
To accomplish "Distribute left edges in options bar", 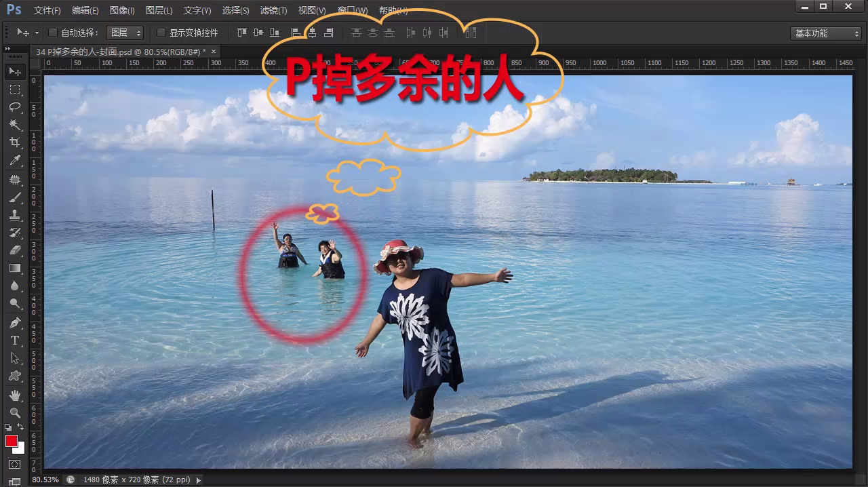I will pyautogui.click(x=410, y=33).
